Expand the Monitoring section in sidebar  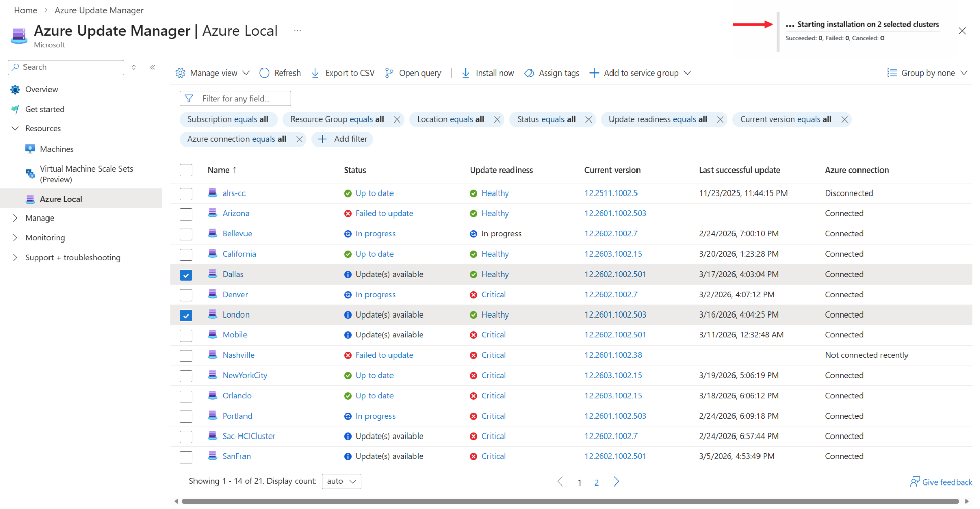pyautogui.click(x=45, y=238)
